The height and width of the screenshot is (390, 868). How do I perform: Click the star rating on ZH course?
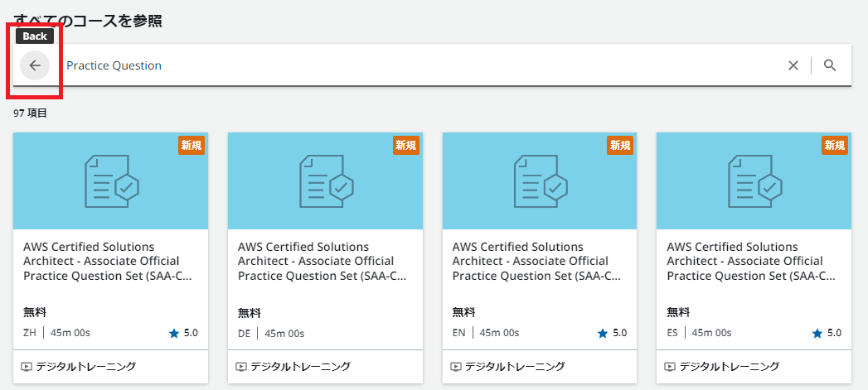tap(184, 333)
